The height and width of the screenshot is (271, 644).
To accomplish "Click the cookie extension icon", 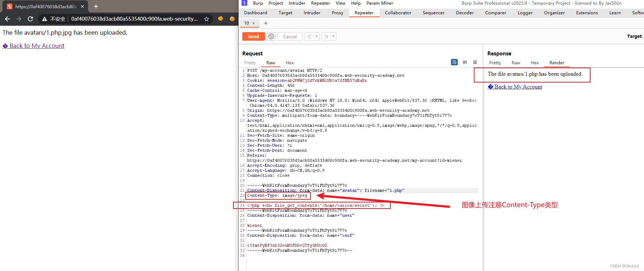I will 232,19.
